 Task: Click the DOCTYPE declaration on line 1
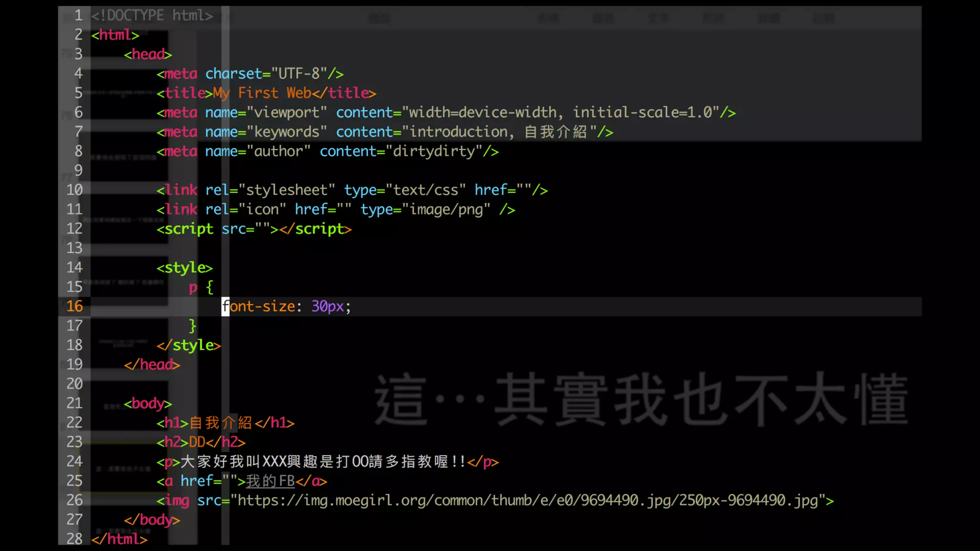152,15
